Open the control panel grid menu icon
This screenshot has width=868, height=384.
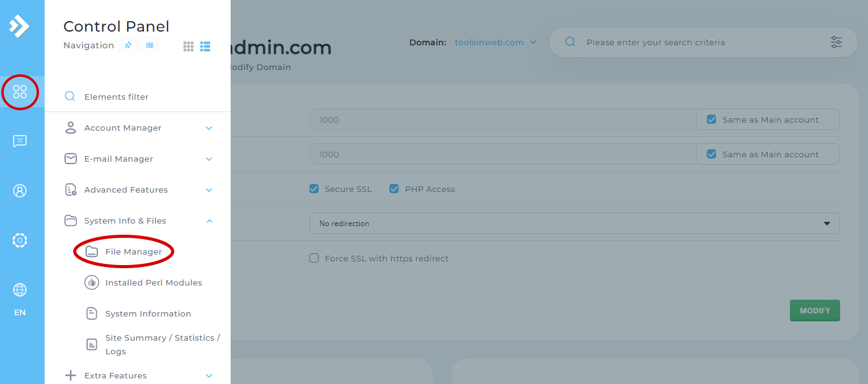point(20,92)
